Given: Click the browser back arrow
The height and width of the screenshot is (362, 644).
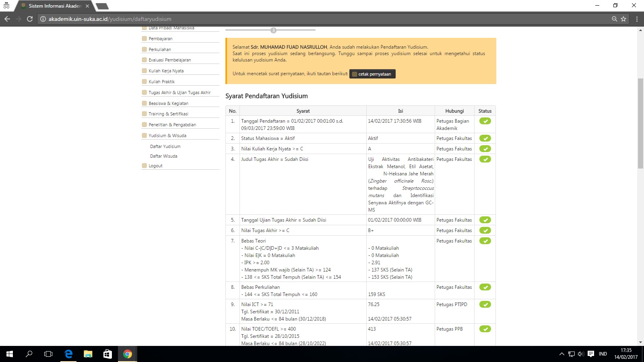Looking at the screenshot, I should coord(7,19).
